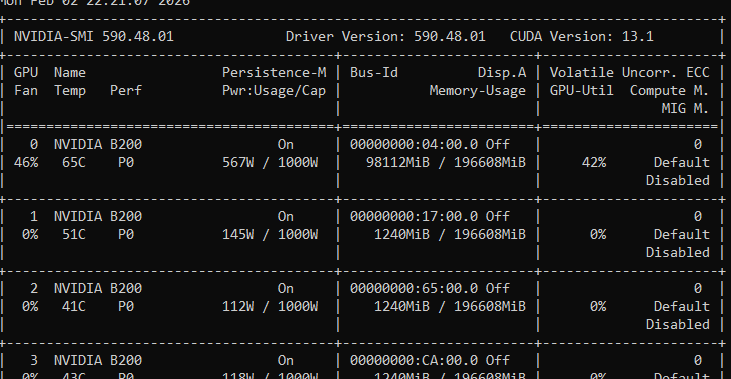Click the Perf column header
This screenshot has width=731, height=379.
tap(126, 90)
